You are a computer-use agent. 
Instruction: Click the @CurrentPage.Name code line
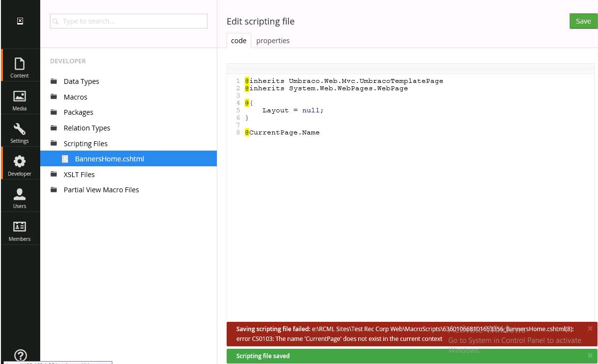tap(282, 132)
